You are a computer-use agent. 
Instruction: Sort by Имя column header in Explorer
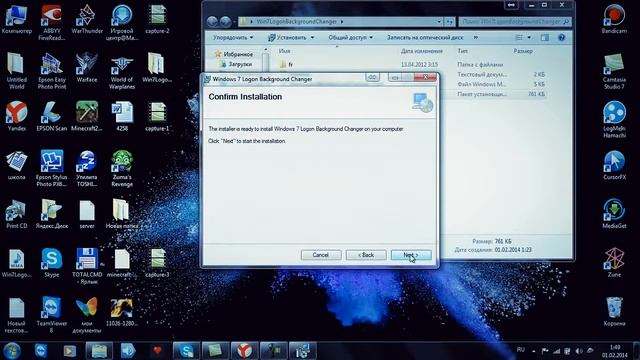click(x=284, y=51)
